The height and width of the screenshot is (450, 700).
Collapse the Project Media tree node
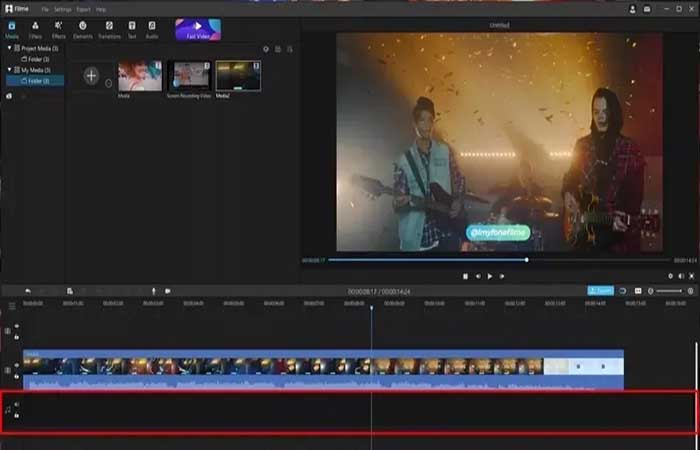coord(9,48)
